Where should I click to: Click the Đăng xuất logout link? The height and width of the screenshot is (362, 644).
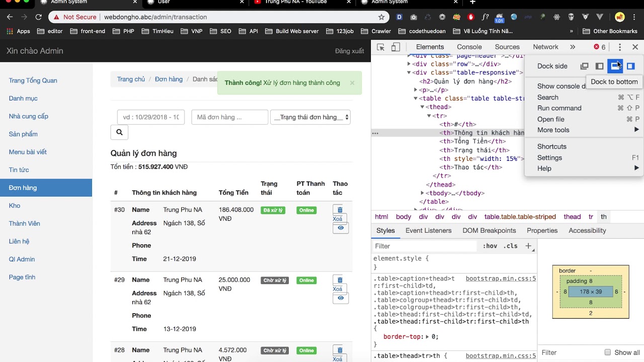(349, 51)
